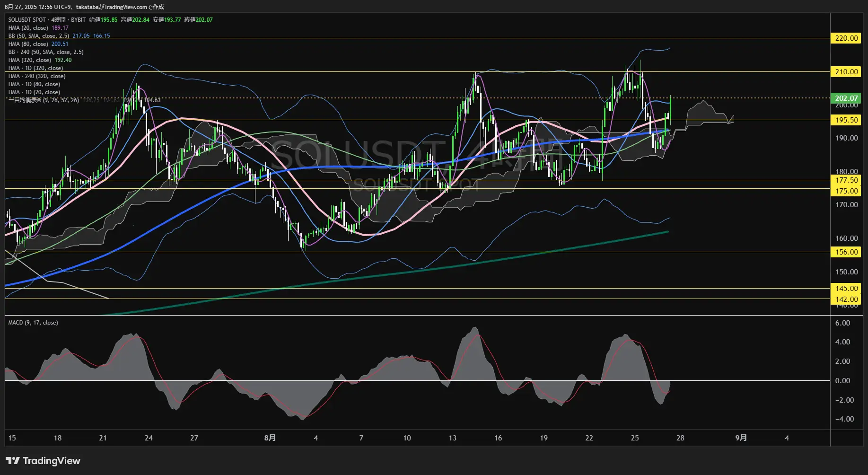Click the HMA 320 value 192.40
The width and height of the screenshot is (868, 475).
[63, 60]
